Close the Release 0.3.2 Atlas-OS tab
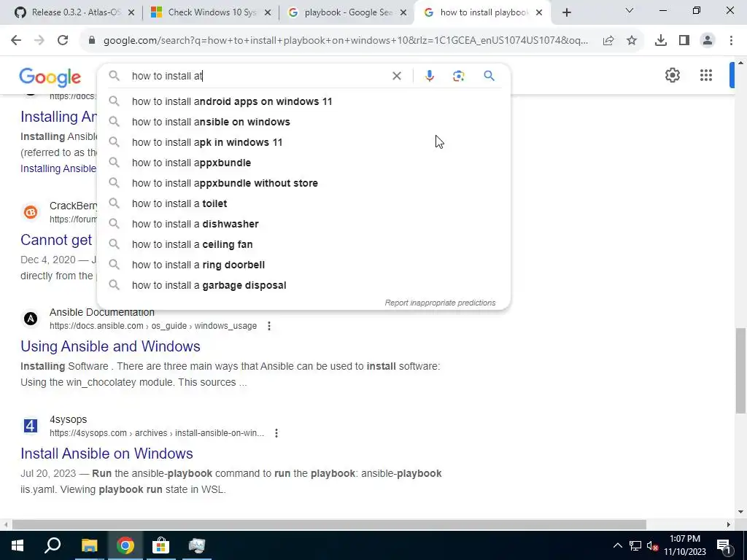 pyautogui.click(x=131, y=13)
